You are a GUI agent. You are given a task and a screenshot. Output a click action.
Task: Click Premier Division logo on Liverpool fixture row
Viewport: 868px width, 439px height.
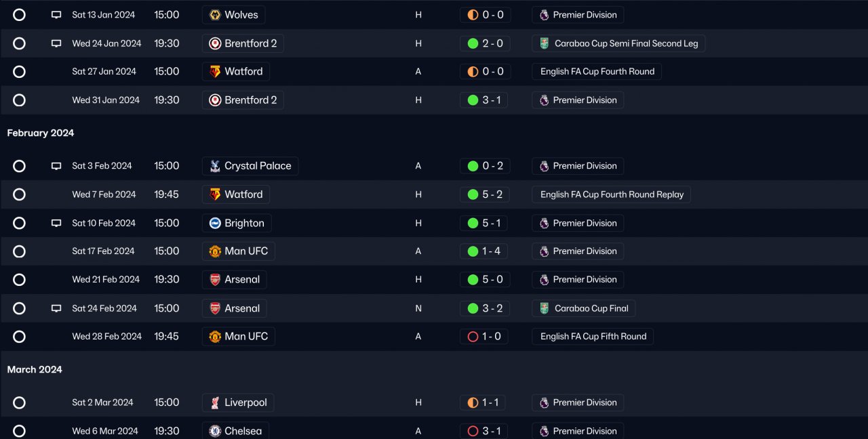pos(544,402)
